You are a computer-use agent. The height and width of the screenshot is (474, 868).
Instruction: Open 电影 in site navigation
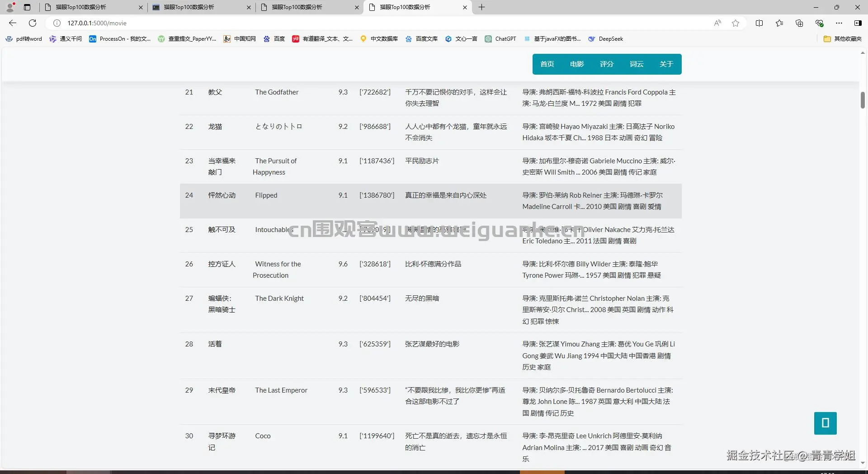577,64
